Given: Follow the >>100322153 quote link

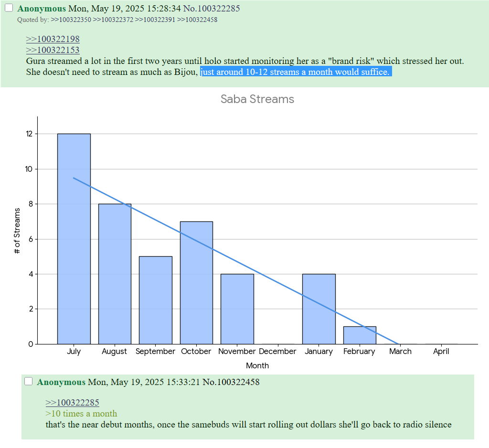Looking at the screenshot, I should point(53,50).
